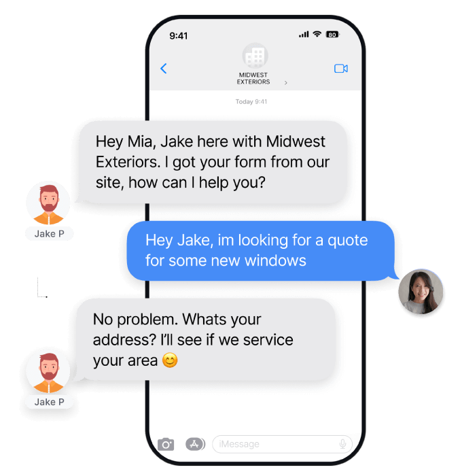Start a FaceTime video call
Screen dimensions: 462x476
[341, 68]
